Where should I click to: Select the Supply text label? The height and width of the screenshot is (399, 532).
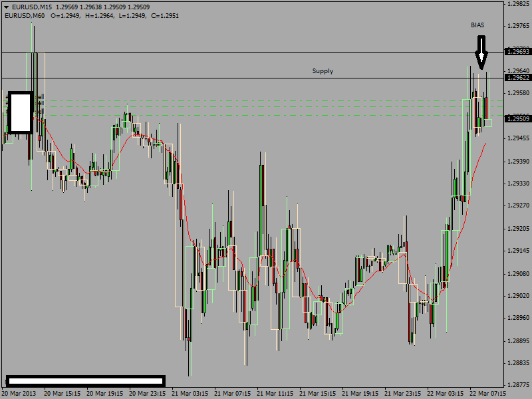pyautogui.click(x=323, y=71)
